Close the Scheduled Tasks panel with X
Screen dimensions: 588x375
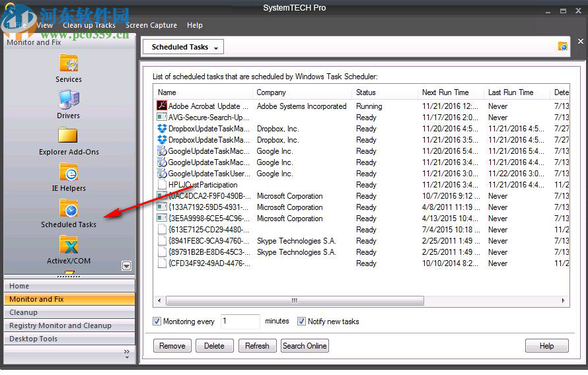(x=581, y=41)
